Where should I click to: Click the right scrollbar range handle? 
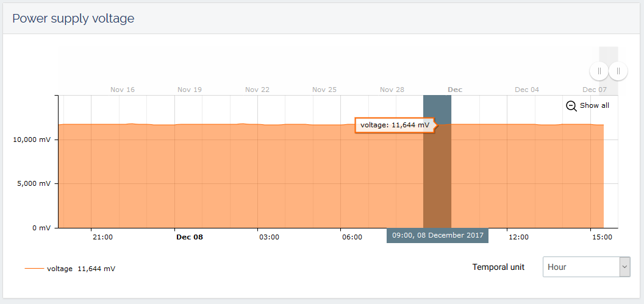click(x=618, y=71)
